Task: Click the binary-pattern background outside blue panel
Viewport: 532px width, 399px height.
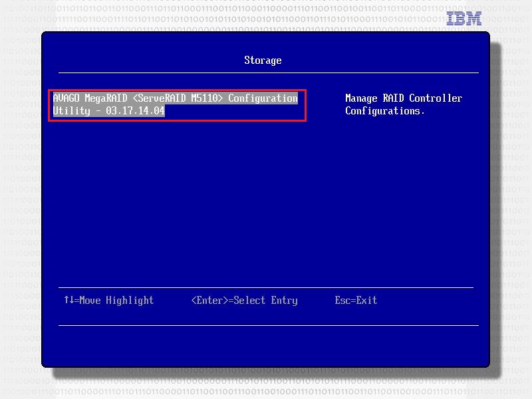Action: pos(20,199)
